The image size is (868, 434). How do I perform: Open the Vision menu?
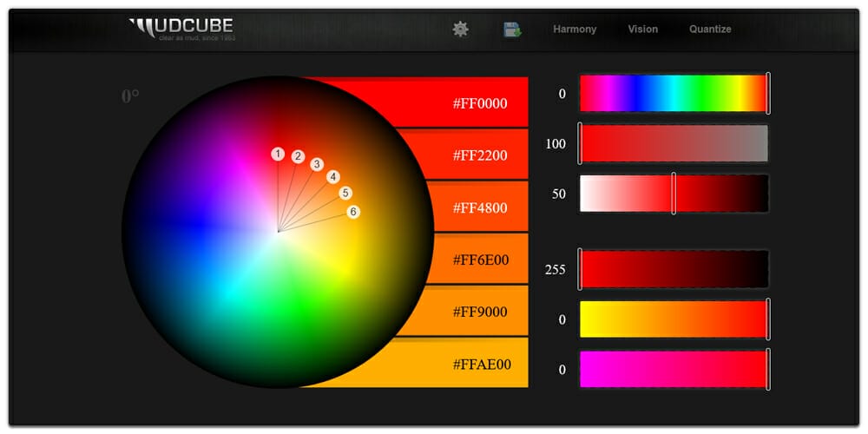point(642,30)
